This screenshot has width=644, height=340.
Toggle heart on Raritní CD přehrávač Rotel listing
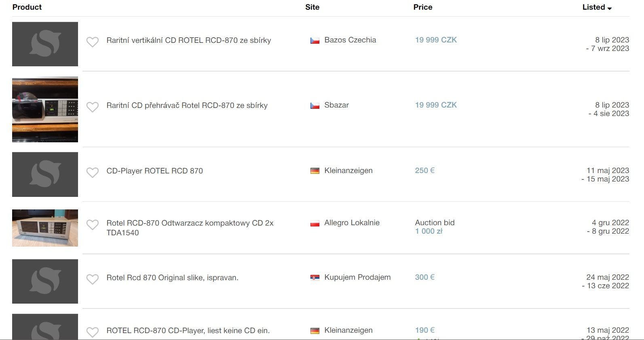pyautogui.click(x=93, y=107)
